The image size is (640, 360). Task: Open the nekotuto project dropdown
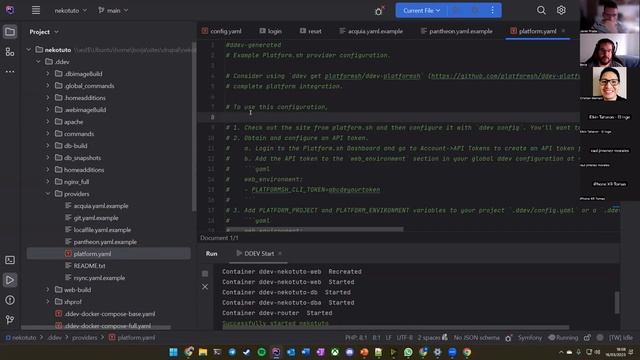(x=71, y=11)
